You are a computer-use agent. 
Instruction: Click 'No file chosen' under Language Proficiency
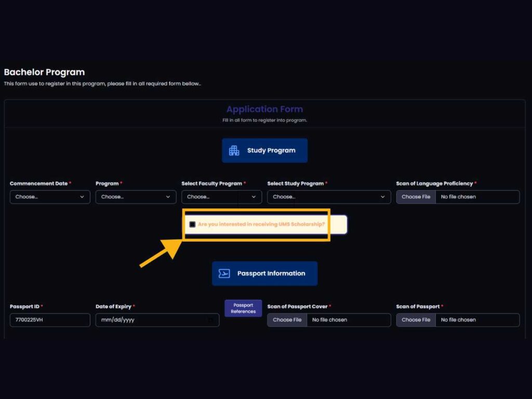[458, 197]
